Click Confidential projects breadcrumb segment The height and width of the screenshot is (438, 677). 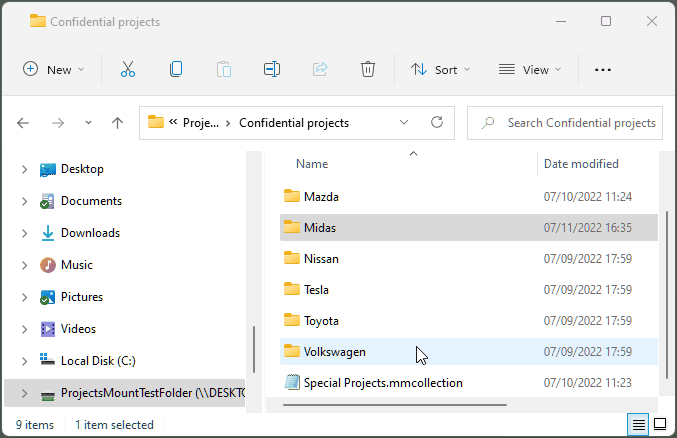[x=294, y=123]
